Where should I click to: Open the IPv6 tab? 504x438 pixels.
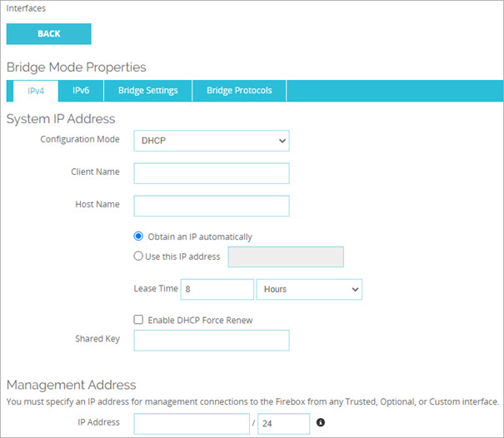pyautogui.click(x=81, y=91)
